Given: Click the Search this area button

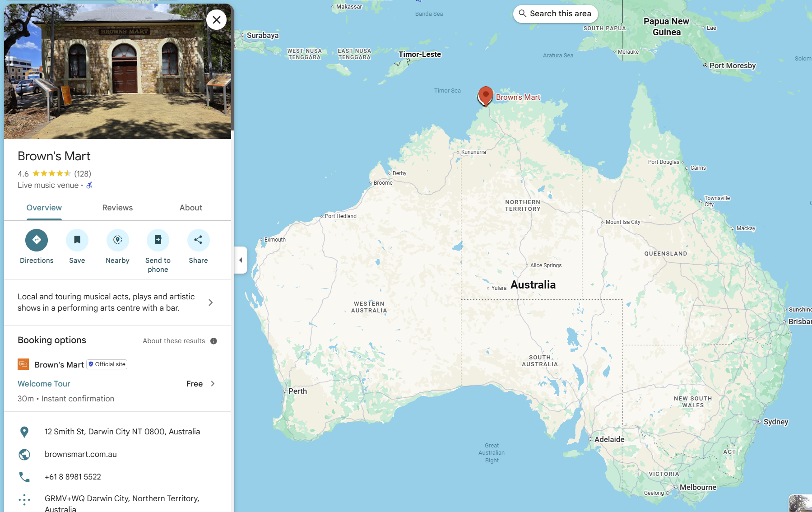Looking at the screenshot, I should click(x=555, y=14).
